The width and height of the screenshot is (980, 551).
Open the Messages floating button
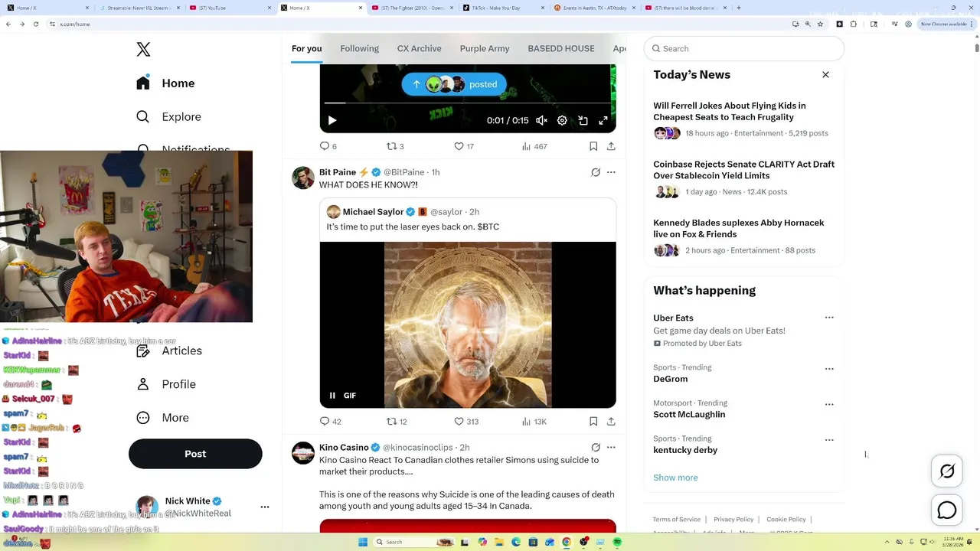(x=947, y=510)
